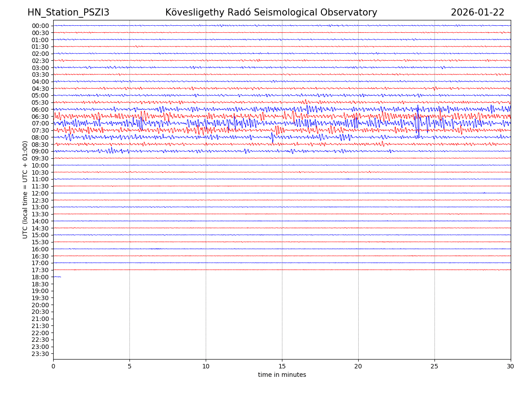Click the 2026-01-22 date label
The width and height of the screenshot is (532, 399).
click(477, 13)
